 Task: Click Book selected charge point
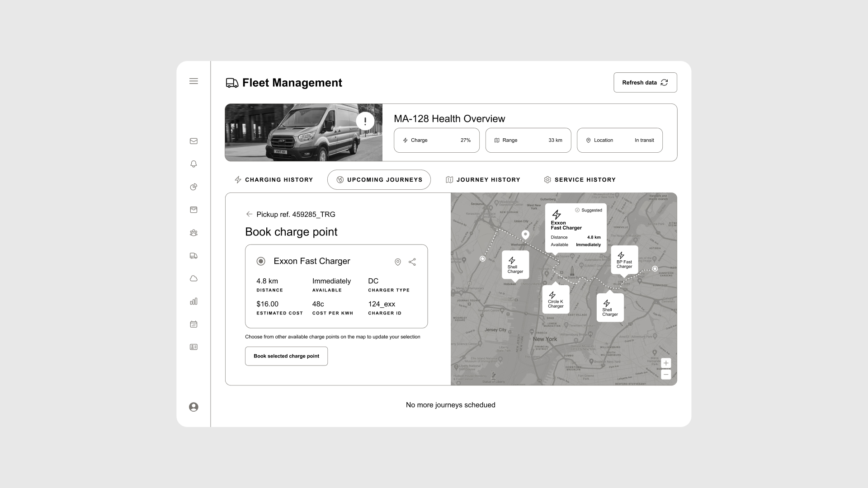point(286,356)
